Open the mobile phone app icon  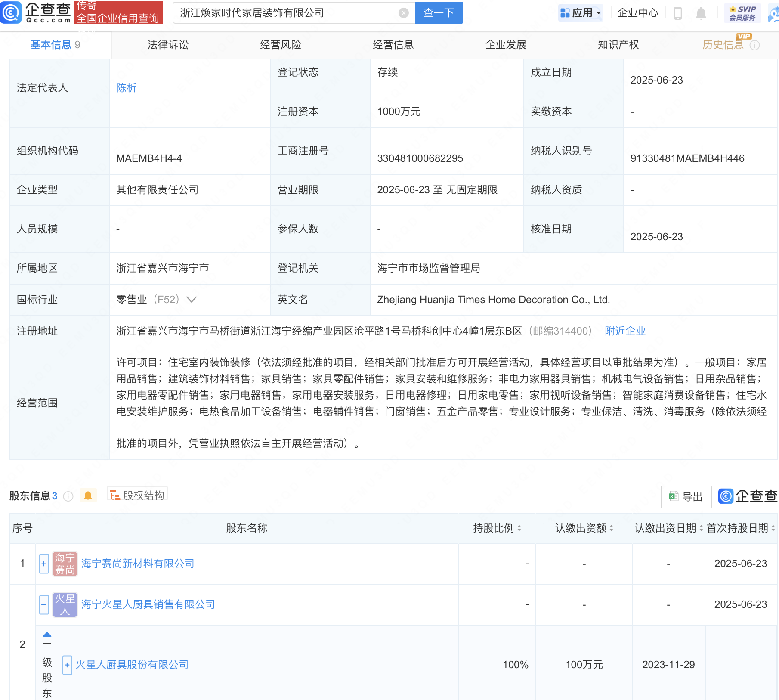pyautogui.click(x=678, y=13)
